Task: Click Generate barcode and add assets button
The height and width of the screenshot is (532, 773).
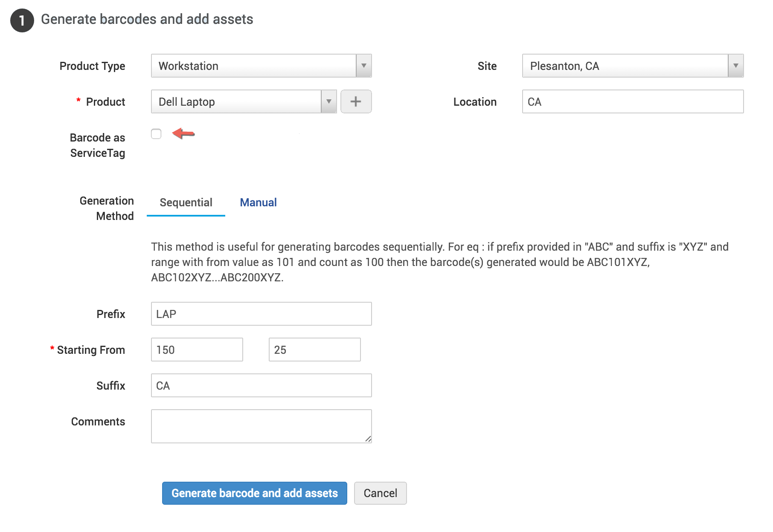Action: 254,493
